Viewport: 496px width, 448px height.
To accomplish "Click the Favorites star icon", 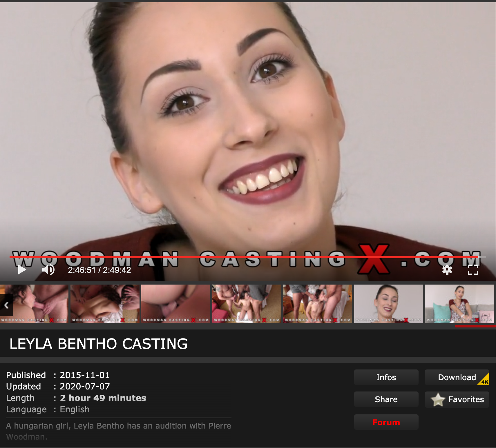I will click(x=438, y=400).
